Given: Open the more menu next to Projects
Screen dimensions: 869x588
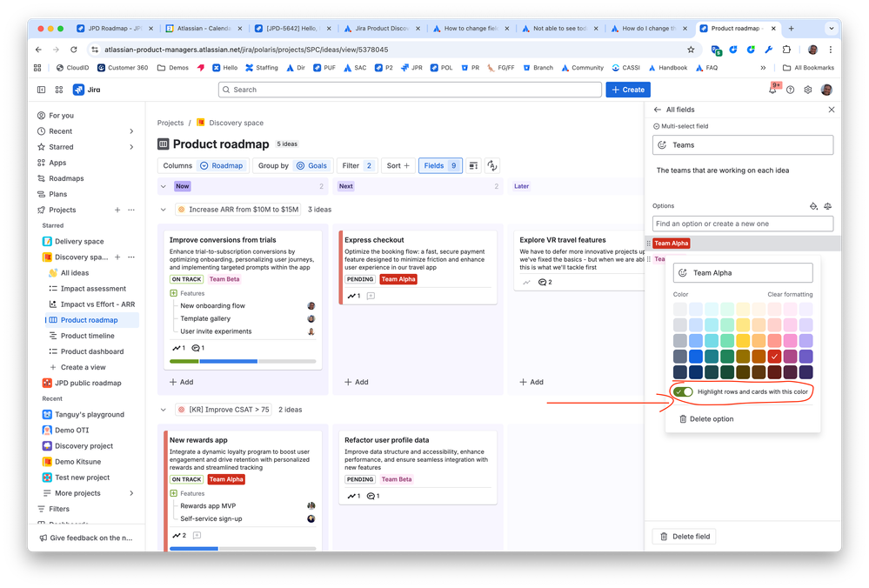Looking at the screenshot, I should [131, 210].
